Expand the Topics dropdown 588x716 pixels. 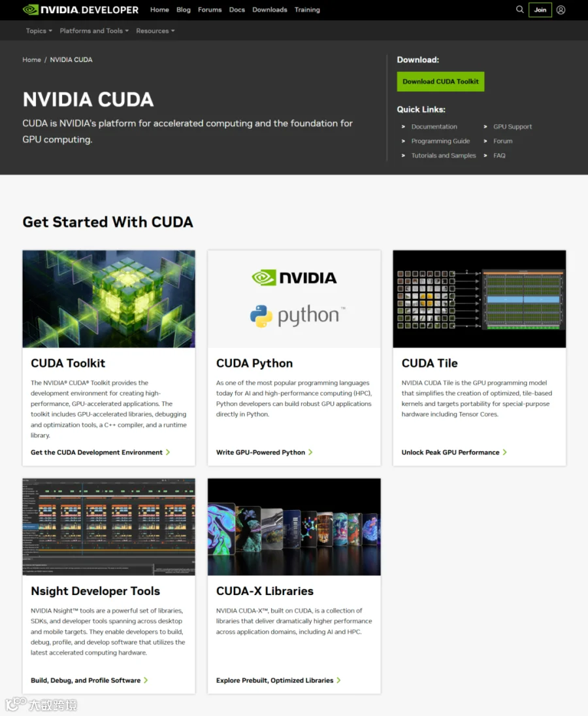pyautogui.click(x=39, y=31)
